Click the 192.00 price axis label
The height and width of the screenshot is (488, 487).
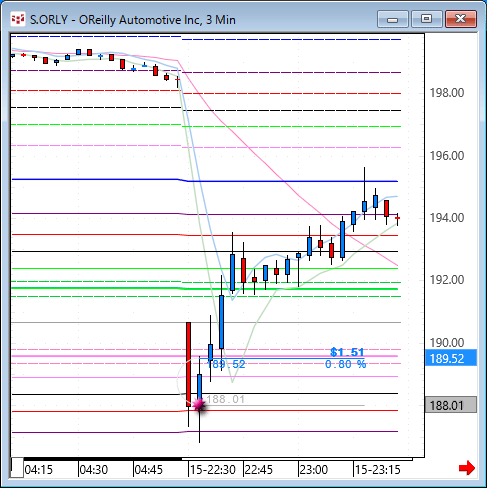(447, 280)
